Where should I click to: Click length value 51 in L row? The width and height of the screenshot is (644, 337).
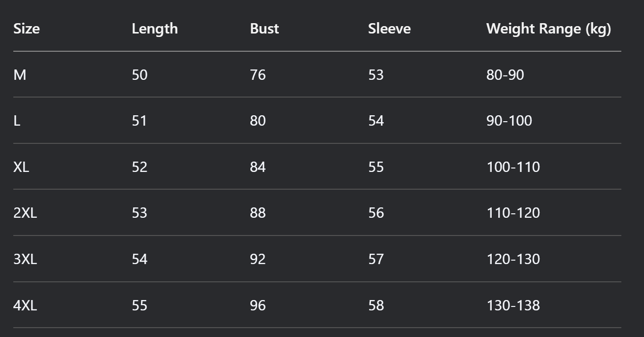[139, 121]
